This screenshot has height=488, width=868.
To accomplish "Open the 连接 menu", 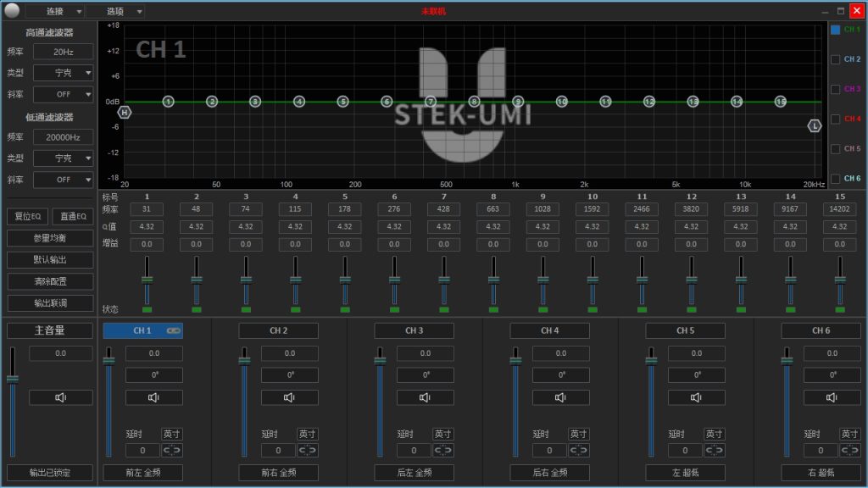I will coord(55,11).
